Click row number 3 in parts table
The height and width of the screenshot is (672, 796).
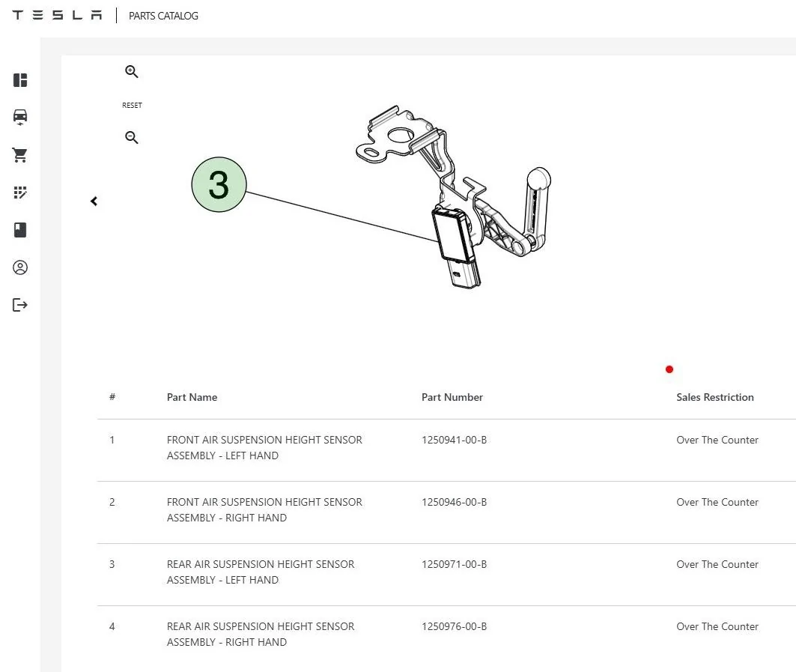point(112,564)
